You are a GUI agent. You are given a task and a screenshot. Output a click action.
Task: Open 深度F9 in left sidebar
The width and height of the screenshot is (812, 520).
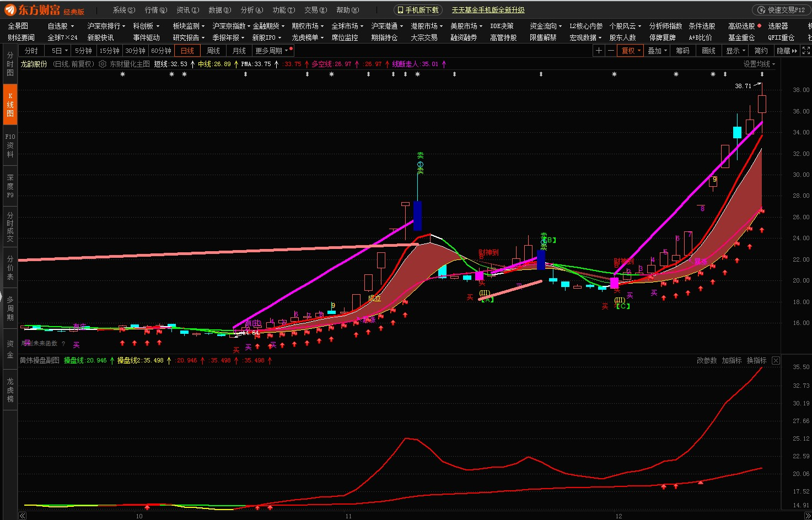tap(10, 186)
